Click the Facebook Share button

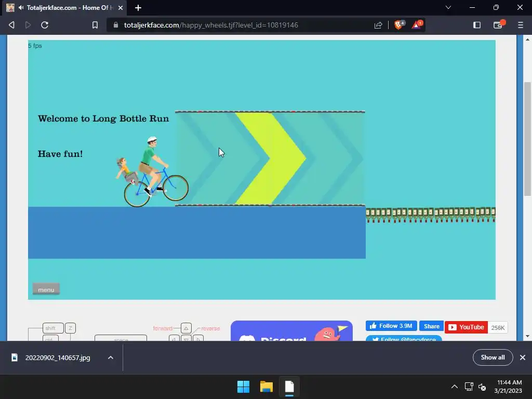tap(431, 326)
